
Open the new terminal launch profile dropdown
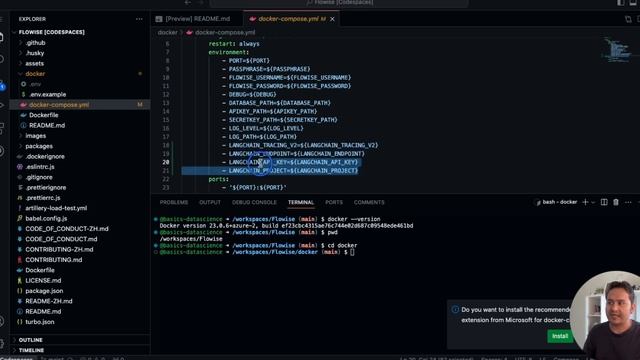point(593,202)
